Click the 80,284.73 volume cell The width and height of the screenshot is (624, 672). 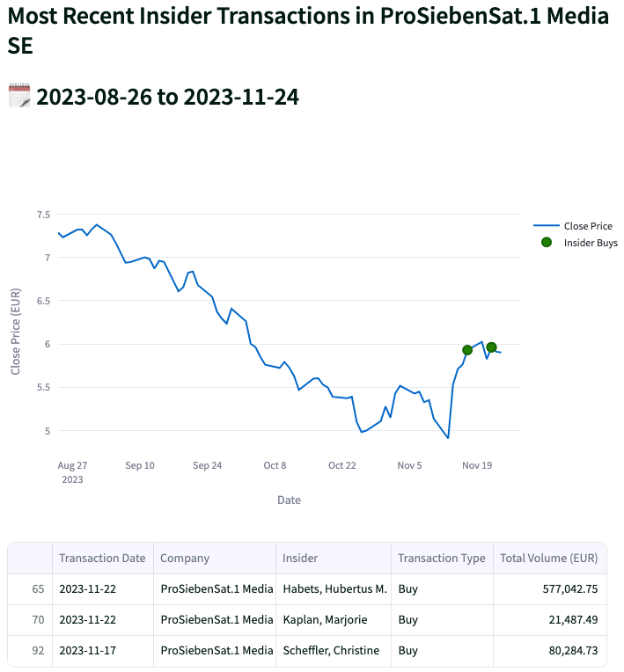[549, 651]
